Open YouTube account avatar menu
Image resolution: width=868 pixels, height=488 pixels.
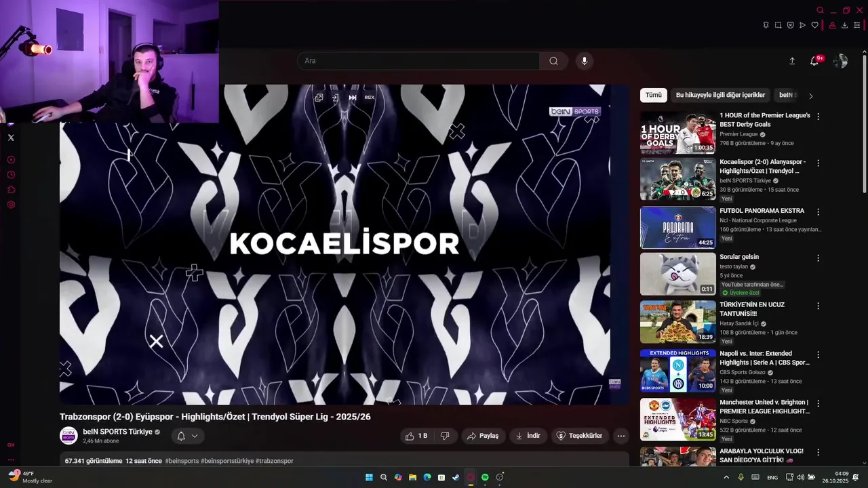(x=840, y=61)
